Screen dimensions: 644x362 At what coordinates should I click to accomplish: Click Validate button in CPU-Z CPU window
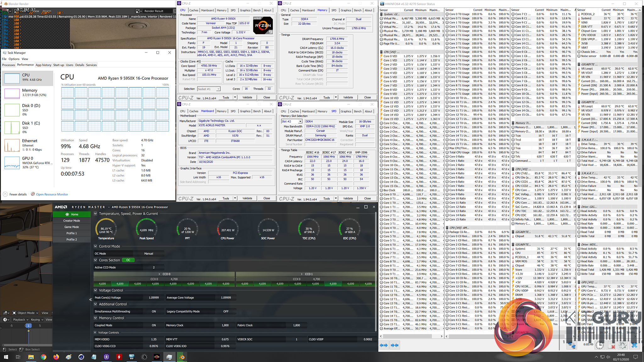click(247, 97)
